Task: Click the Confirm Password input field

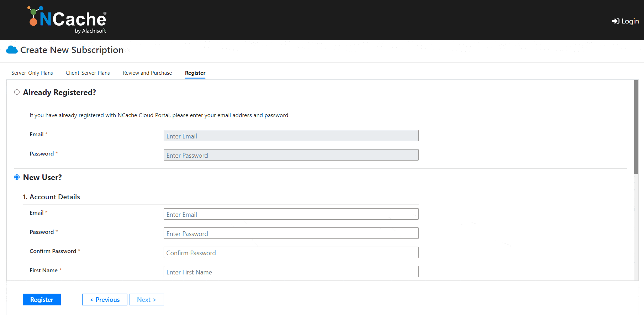Action: coord(291,252)
